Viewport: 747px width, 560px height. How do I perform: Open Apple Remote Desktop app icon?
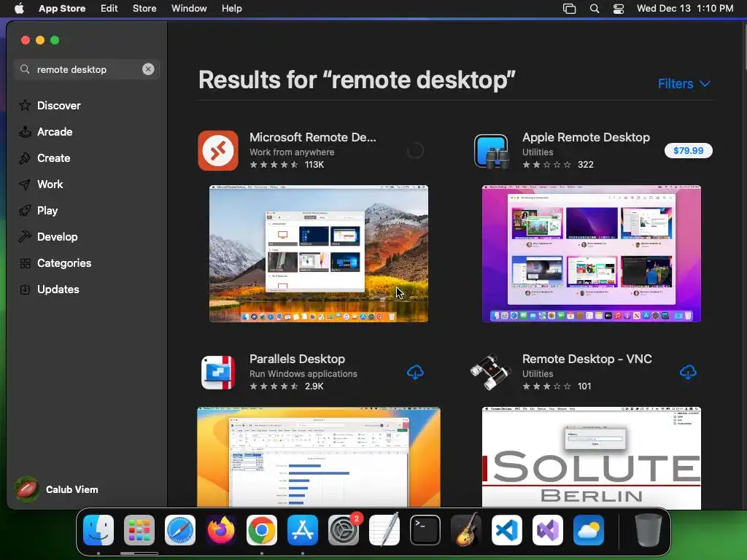[x=491, y=151]
